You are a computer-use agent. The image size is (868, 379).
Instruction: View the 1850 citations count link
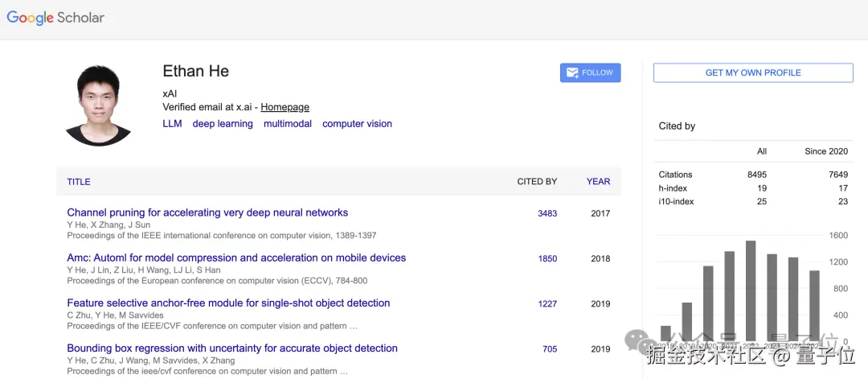point(547,259)
